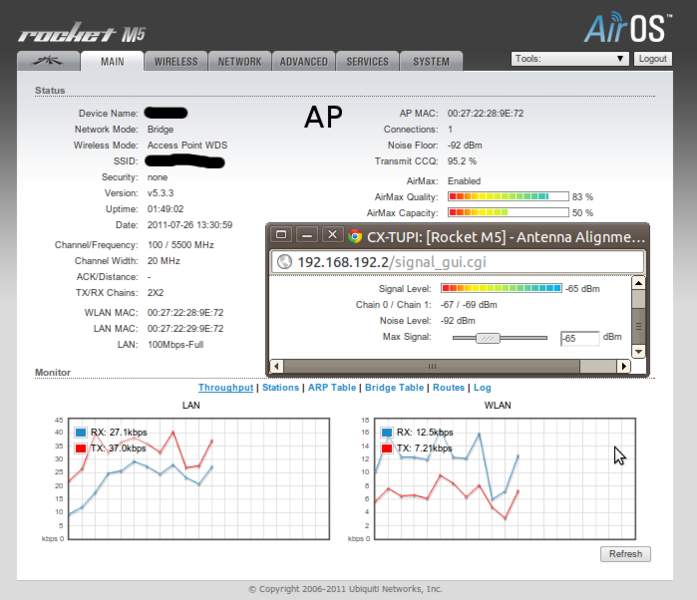Open the Bridge Table link
The height and width of the screenshot is (600, 697).
pos(394,388)
